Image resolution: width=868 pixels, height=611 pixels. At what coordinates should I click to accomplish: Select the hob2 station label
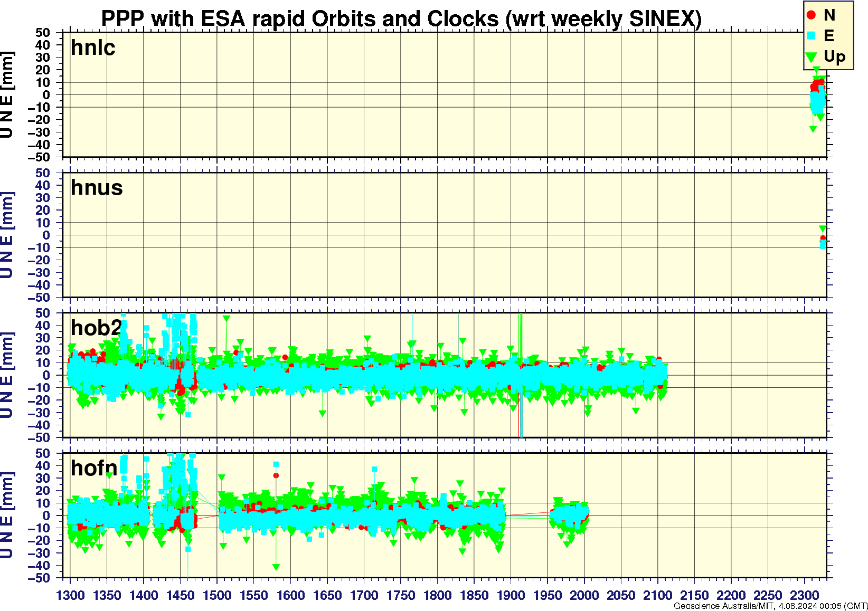click(97, 328)
